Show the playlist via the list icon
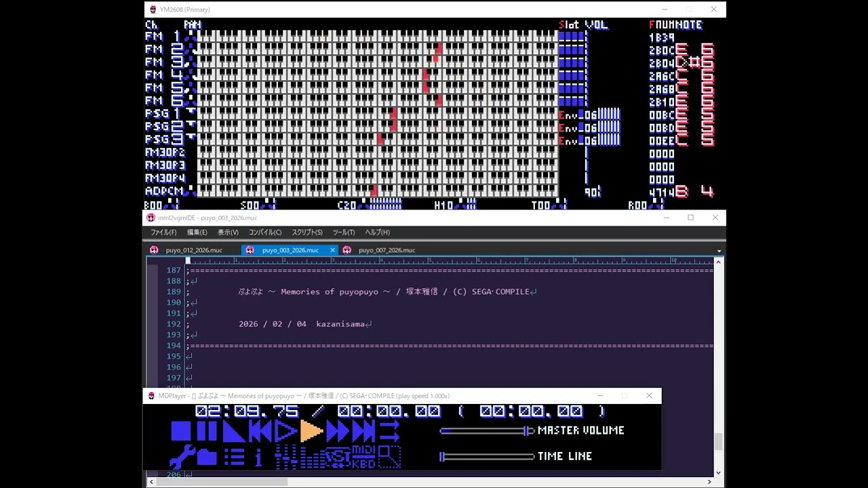This screenshot has height=488, width=868. coord(233,457)
